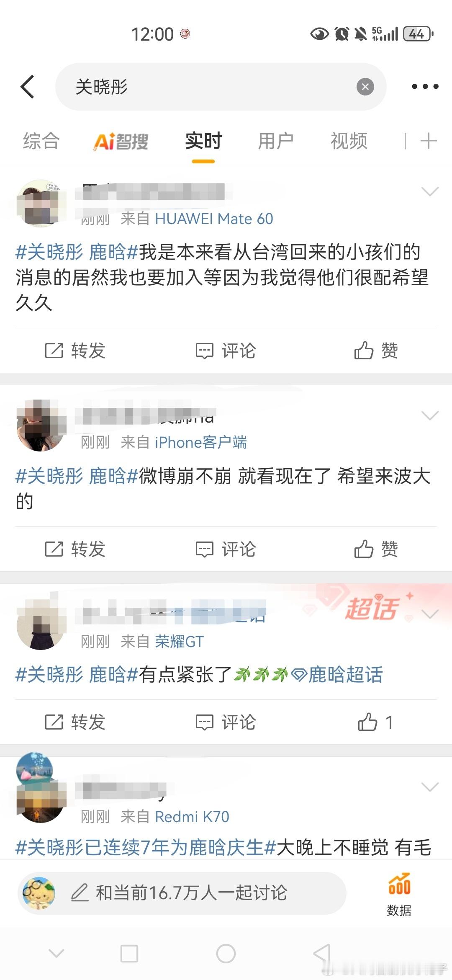Image resolution: width=452 pixels, height=980 pixels.
Task: Toggle like on 有点紧张了 post
Action: point(376,722)
